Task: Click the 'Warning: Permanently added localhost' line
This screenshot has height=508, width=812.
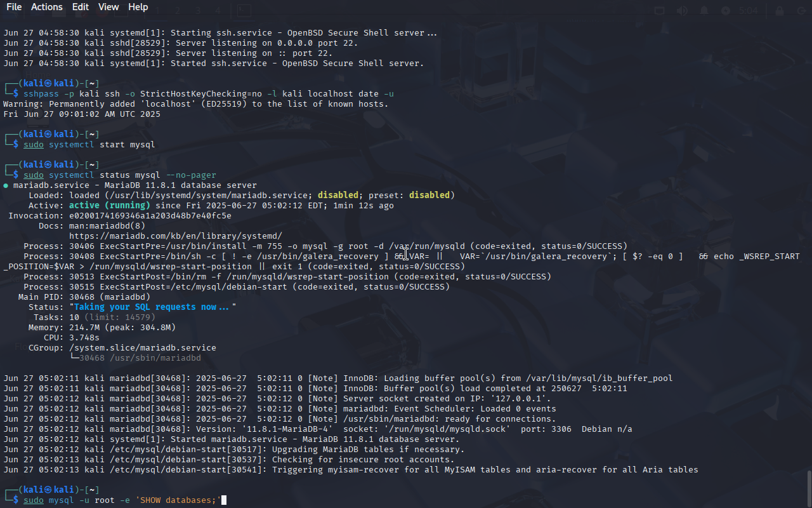Action: 196,104
